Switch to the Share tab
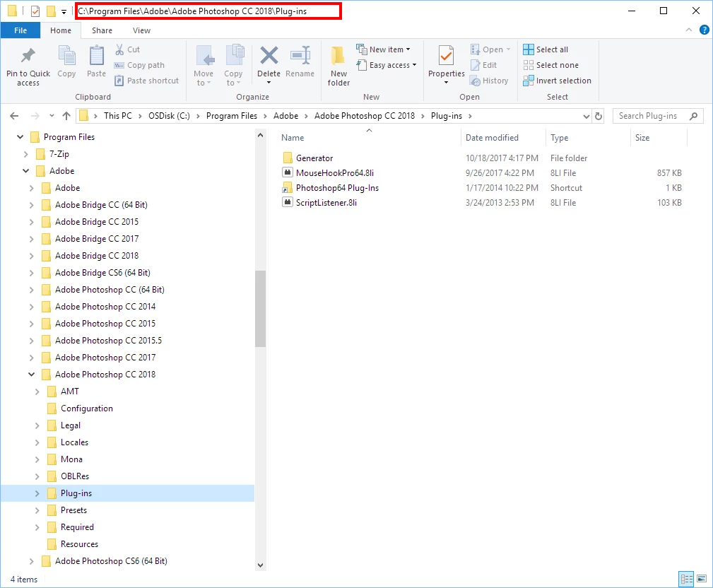Viewport: 713px width, 588px height. pyautogui.click(x=102, y=30)
